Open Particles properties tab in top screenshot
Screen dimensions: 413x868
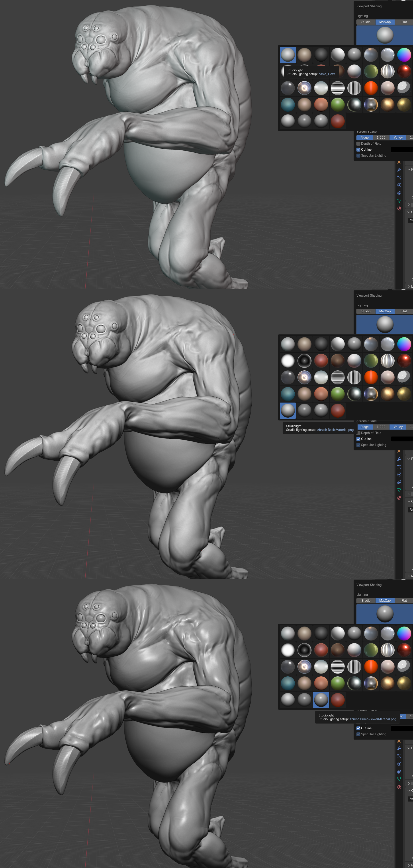pos(399,178)
